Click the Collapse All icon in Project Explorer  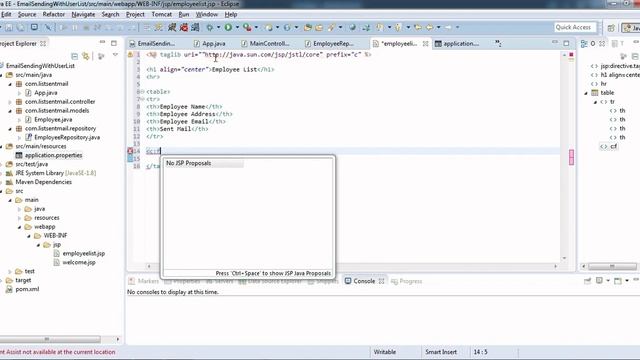coord(74,56)
